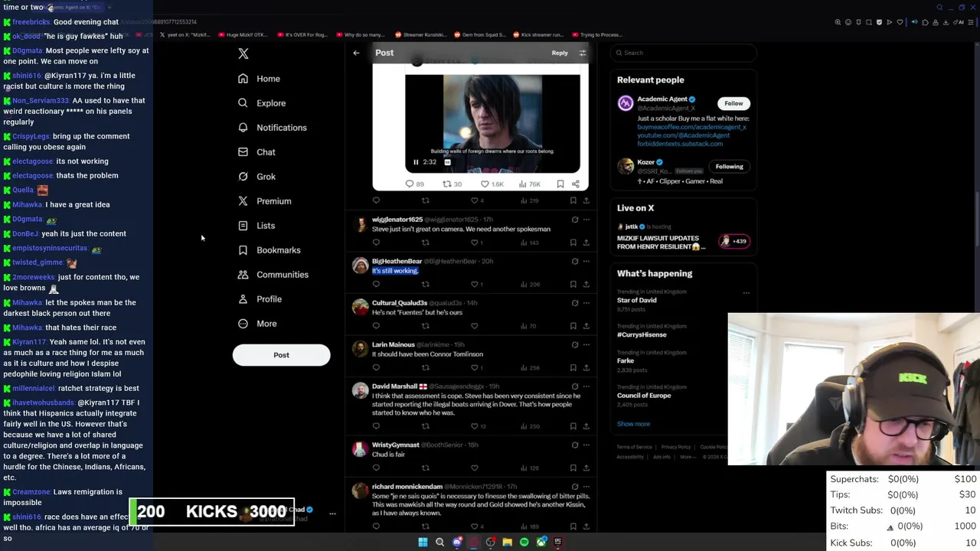Click Following button next to Kozer
The height and width of the screenshot is (551, 980).
coord(729,166)
